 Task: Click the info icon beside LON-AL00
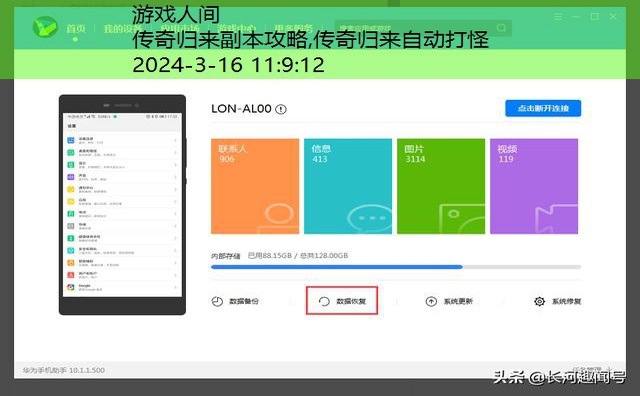(x=281, y=109)
